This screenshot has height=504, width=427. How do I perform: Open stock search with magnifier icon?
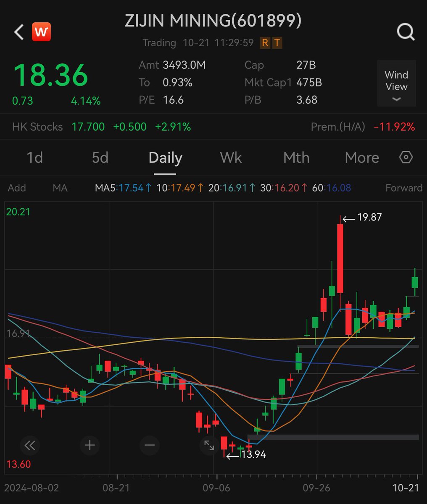point(406,32)
